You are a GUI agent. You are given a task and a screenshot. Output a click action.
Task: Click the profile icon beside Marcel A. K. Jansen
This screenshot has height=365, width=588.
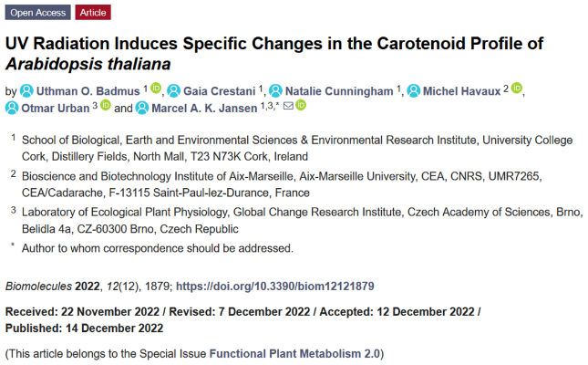click(x=142, y=108)
